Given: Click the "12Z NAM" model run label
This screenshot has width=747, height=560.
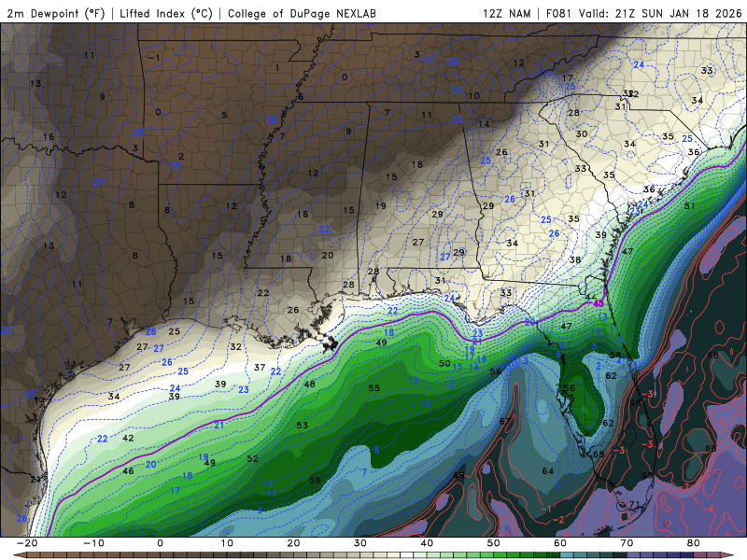Looking at the screenshot, I should pyautogui.click(x=506, y=13).
